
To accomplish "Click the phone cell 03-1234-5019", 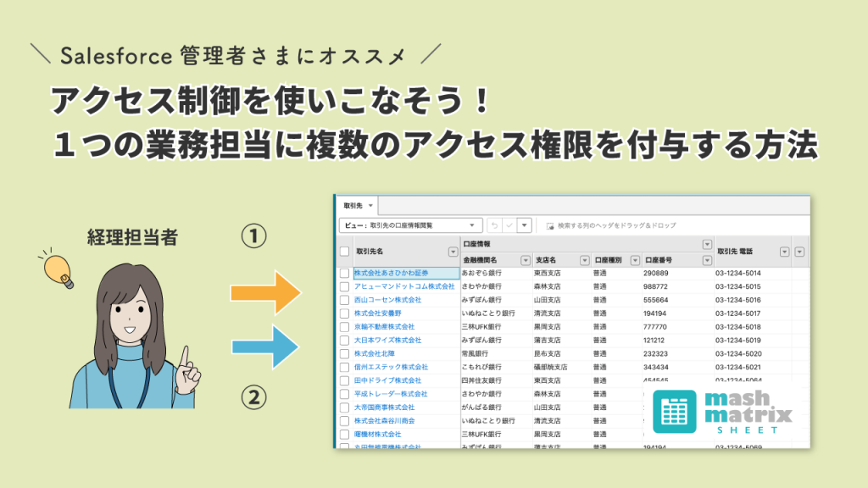I will [738, 341].
